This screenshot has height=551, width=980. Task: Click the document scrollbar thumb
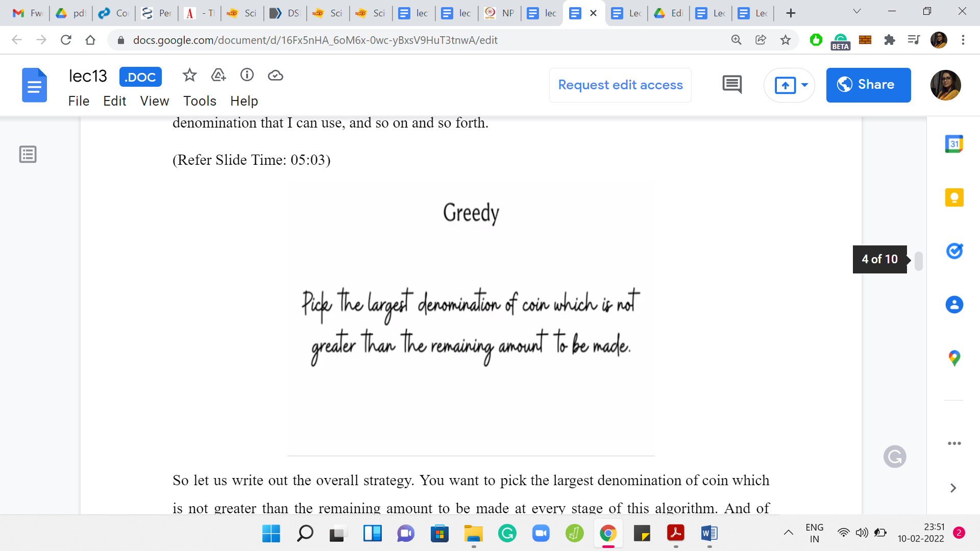[918, 261]
